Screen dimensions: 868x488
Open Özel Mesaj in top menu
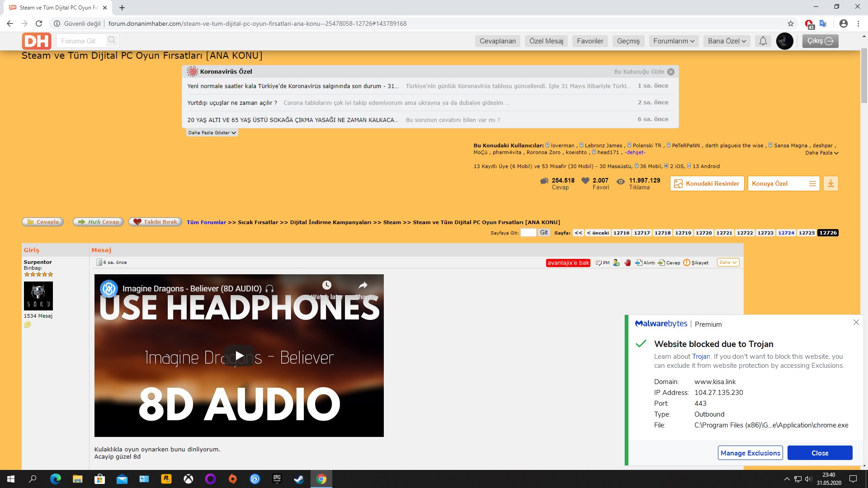pos(546,41)
